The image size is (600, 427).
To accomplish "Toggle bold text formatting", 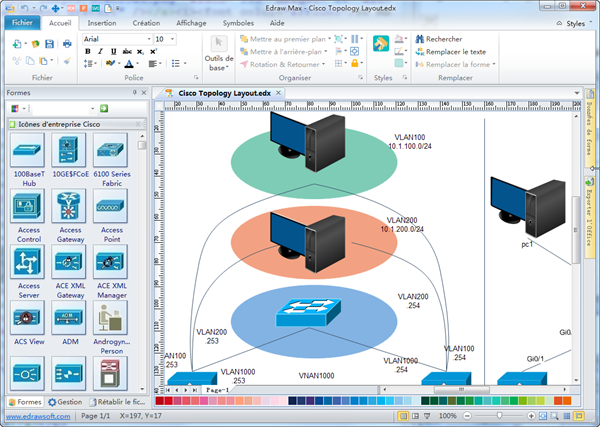I will (x=87, y=52).
